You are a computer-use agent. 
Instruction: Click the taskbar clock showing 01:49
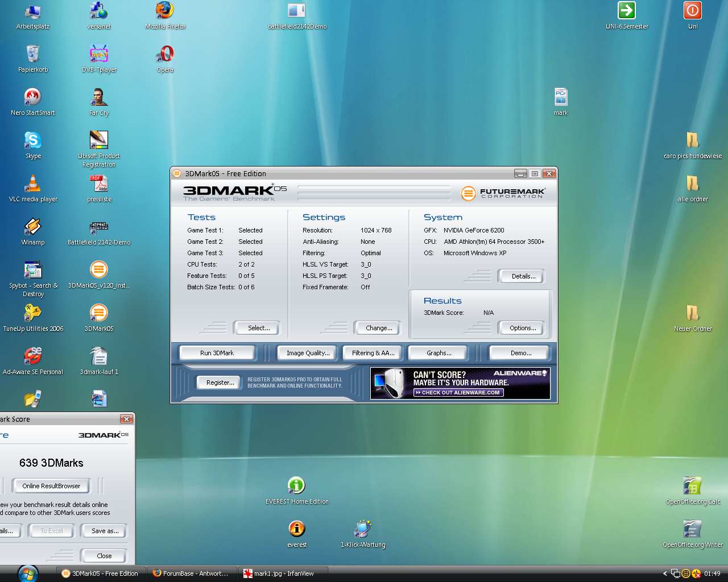point(712,573)
